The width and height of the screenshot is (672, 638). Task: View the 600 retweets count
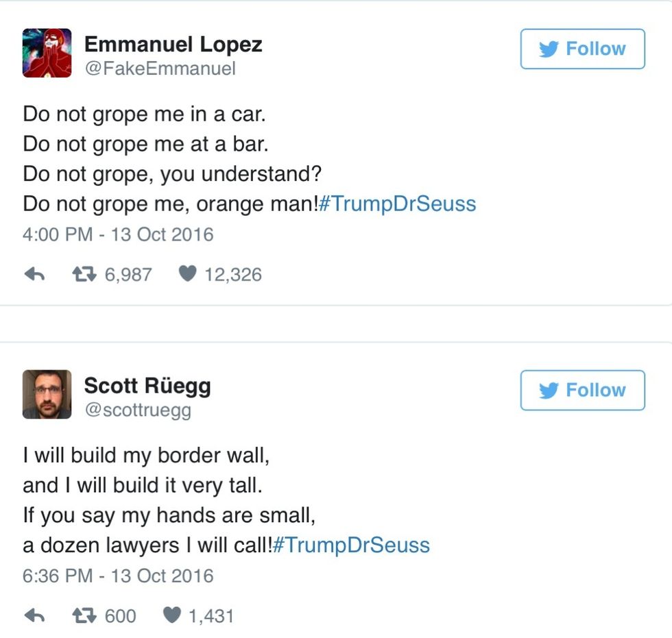[x=120, y=616]
